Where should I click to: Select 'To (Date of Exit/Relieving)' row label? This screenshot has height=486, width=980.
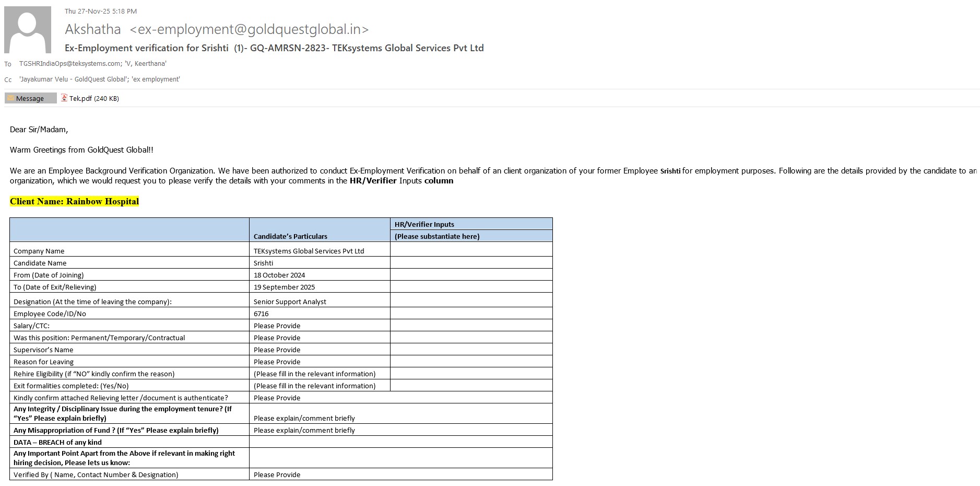[x=55, y=287]
